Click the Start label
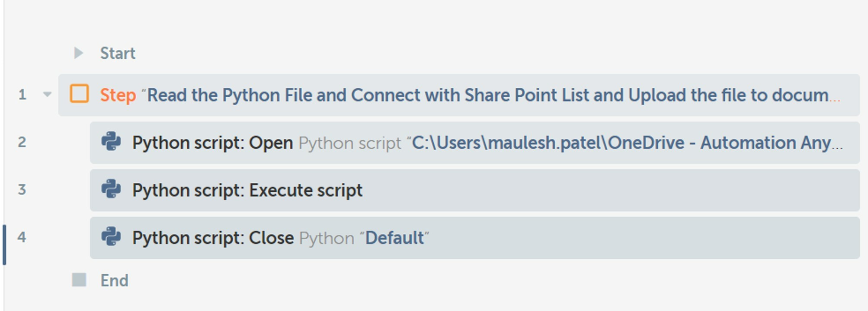This screenshot has width=868, height=311. 118,54
